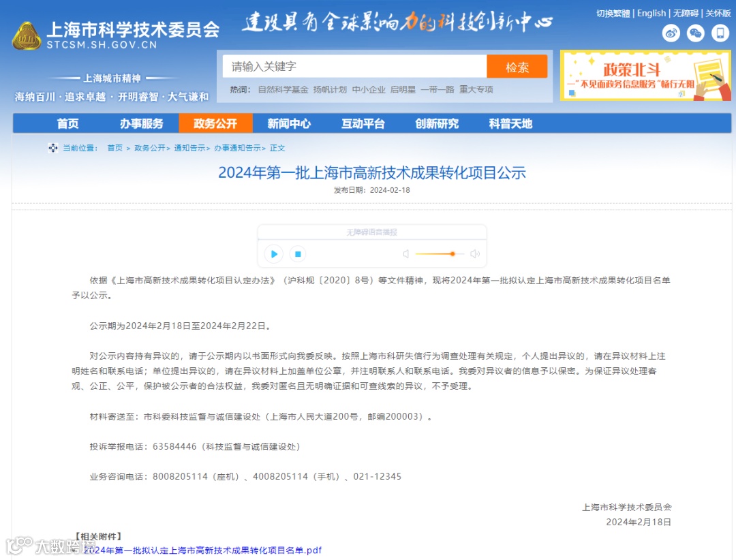Click the 无障碍语音播报 player label
This screenshot has height=560, width=736.
372,232
